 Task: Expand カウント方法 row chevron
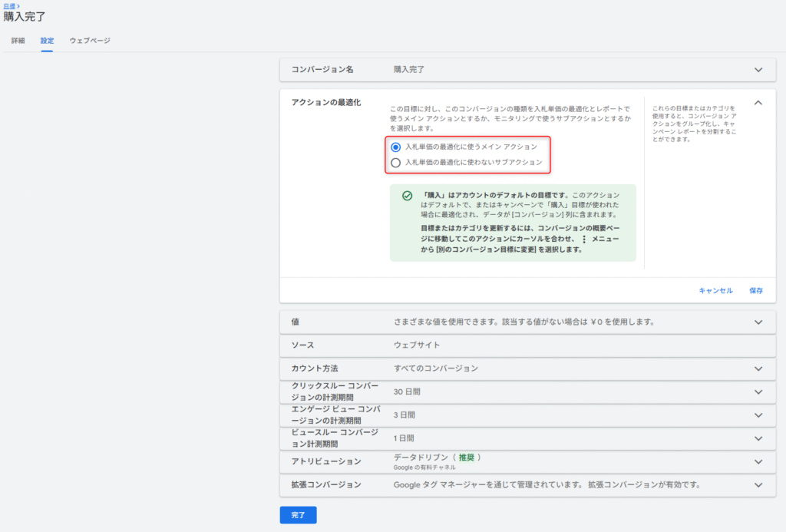tap(758, 368)
